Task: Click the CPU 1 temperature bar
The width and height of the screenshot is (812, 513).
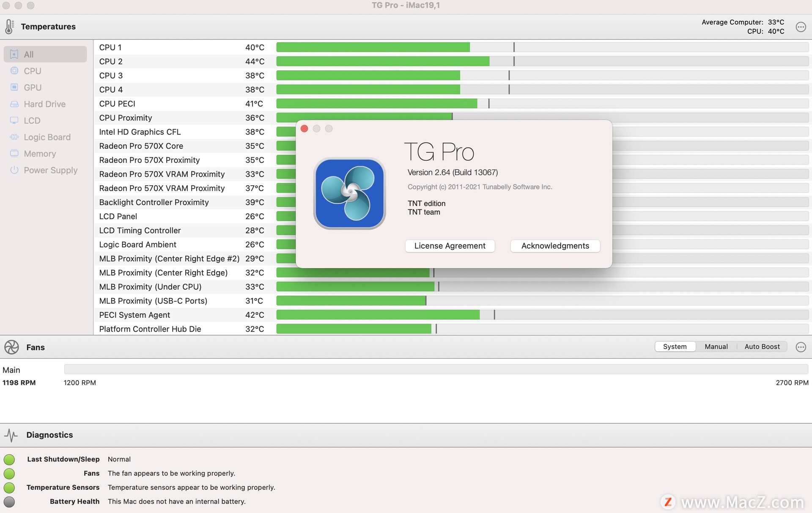Action: 542,47
